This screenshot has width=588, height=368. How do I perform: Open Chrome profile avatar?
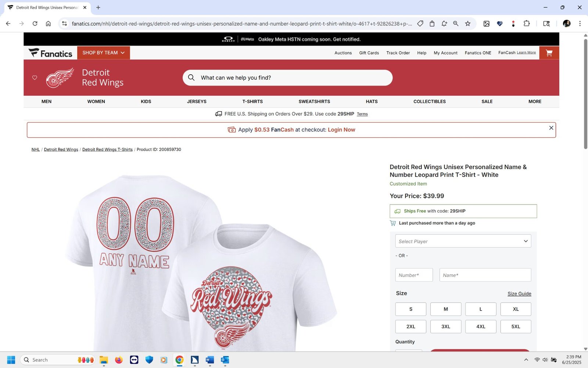coord(567,24)
